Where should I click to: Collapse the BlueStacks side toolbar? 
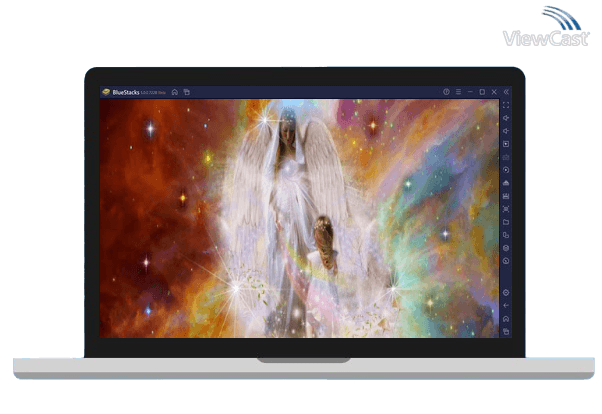point(506,92)
